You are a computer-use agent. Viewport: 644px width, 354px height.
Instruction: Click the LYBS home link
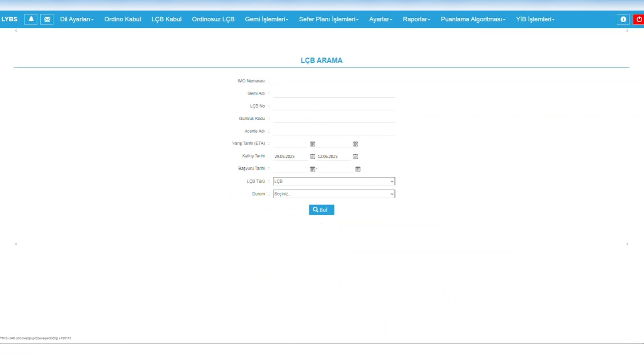point(10,19)
